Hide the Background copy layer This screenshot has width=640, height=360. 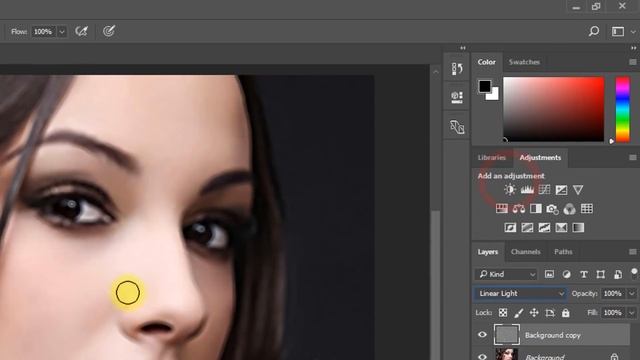point(482,335)
